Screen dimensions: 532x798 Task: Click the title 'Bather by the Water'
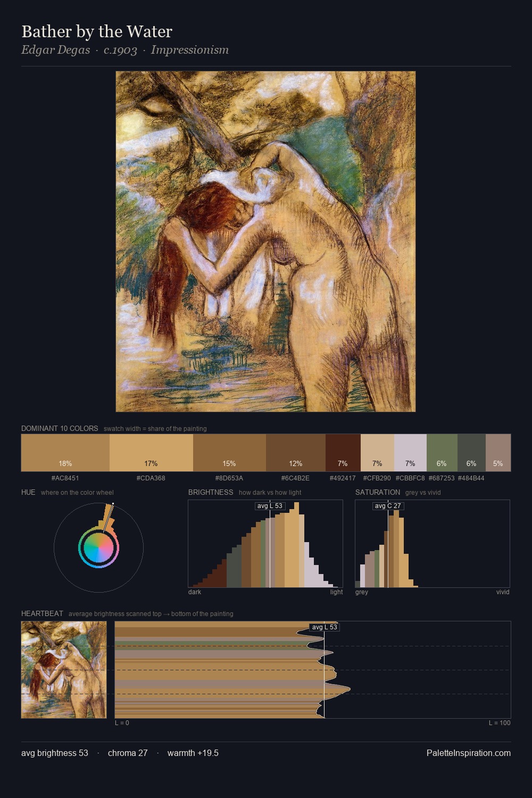coord(97,31)
